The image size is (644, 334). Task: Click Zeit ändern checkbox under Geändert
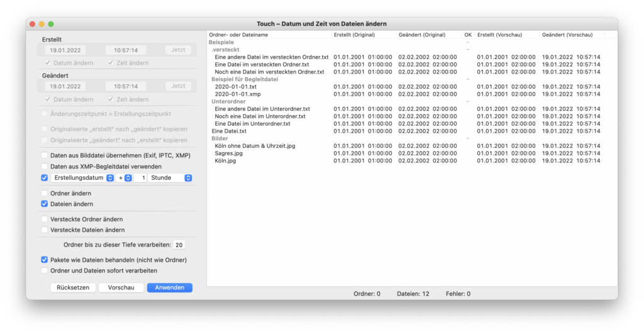(110, 99)
